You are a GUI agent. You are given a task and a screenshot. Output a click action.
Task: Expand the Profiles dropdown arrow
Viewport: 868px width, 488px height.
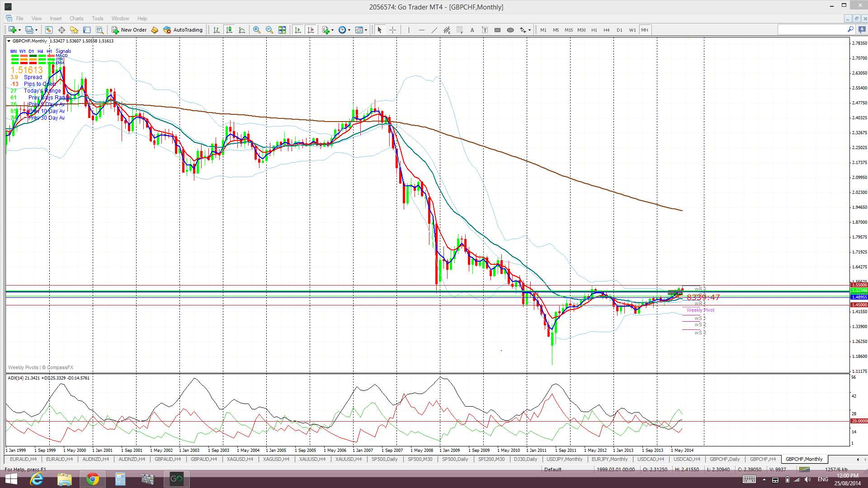point(36,30)
